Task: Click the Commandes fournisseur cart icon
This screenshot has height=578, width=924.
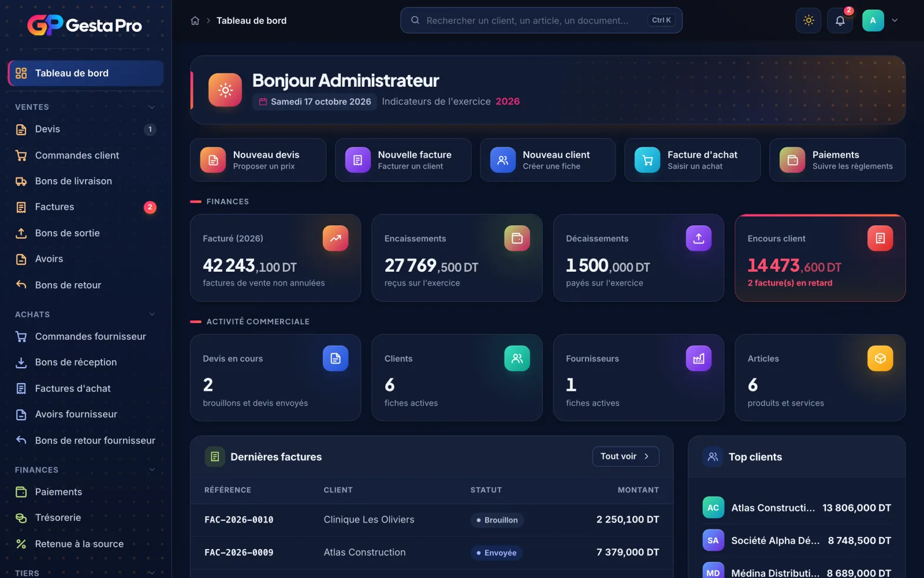Action: click(21, 336)
